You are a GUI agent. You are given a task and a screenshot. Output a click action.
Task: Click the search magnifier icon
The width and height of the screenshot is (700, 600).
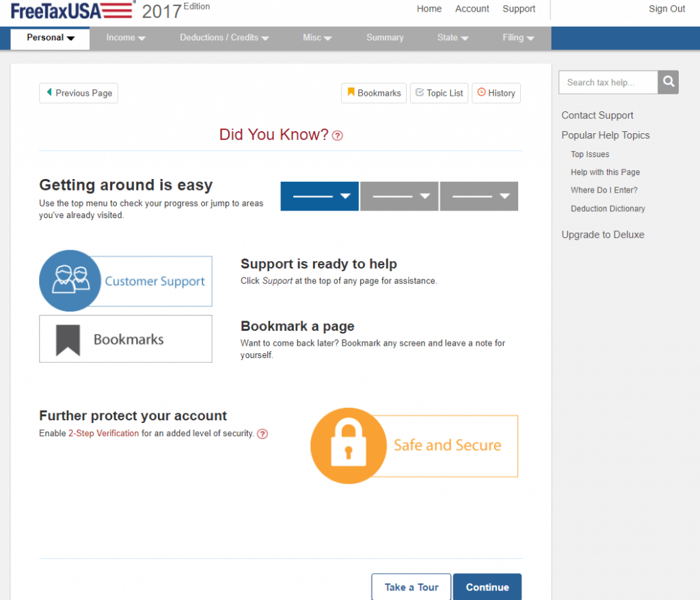pos(667,82)
